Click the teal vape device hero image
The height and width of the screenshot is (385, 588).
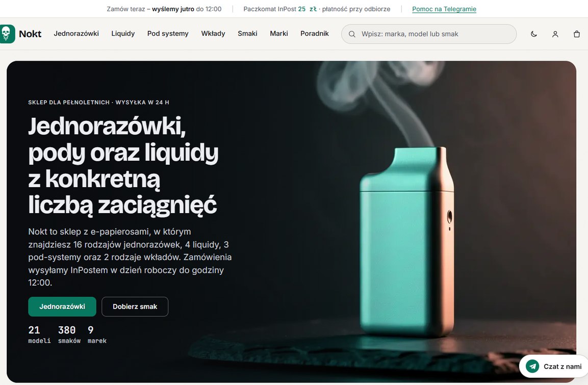(x=407, y=242)
